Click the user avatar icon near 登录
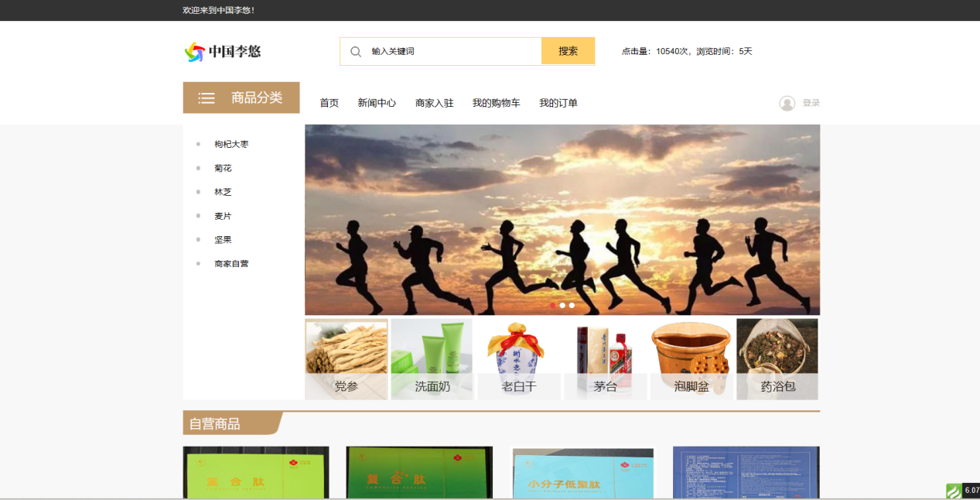Screen dimensions: 980x500 787,103
